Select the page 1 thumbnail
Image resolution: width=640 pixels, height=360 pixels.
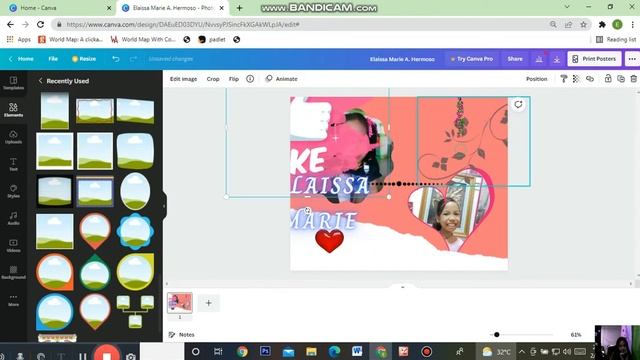[x=180, y=303]
